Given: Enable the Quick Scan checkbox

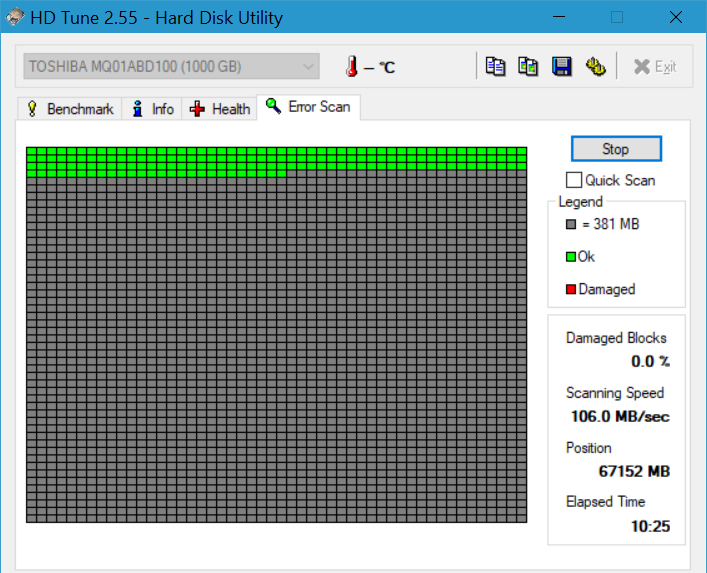Looking at the screenshot, I should point(574,180).
